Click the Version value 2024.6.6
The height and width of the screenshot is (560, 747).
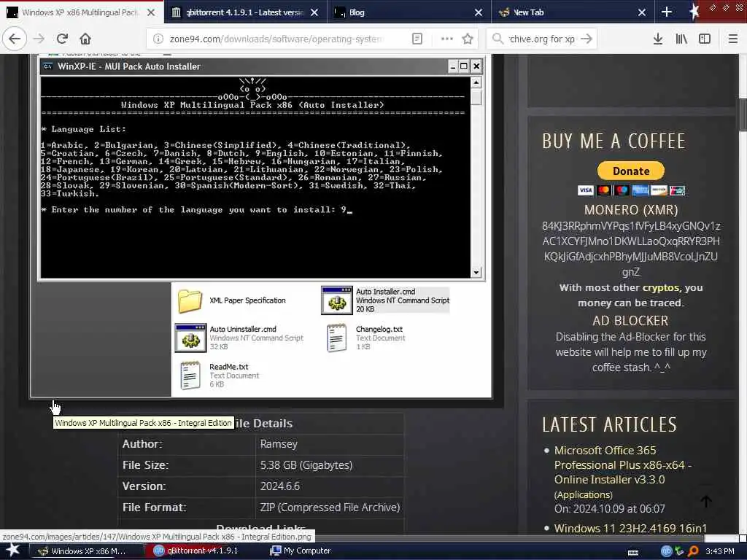[x=280, y=486]
